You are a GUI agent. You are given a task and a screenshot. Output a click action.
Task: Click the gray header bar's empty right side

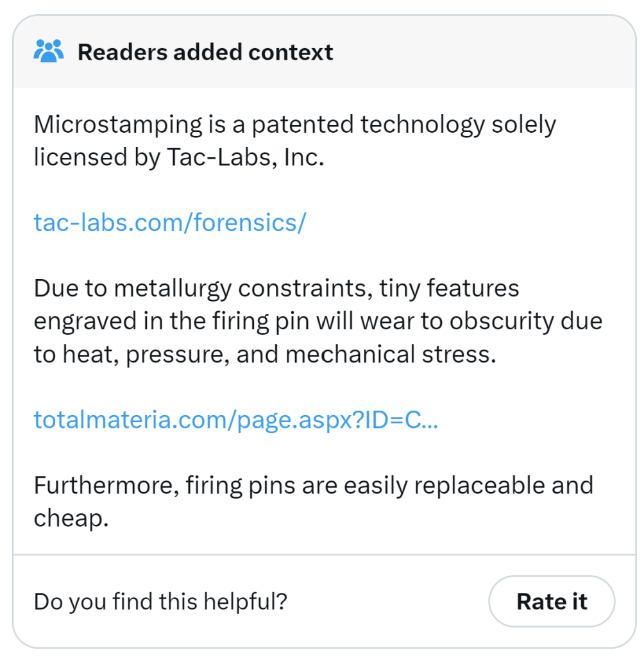(x=500, y=52)
